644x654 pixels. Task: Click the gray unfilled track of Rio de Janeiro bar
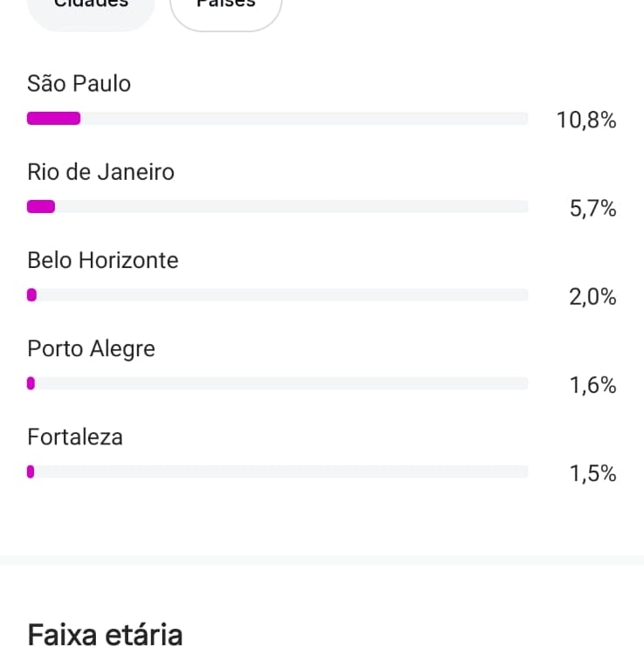(292, 207)
